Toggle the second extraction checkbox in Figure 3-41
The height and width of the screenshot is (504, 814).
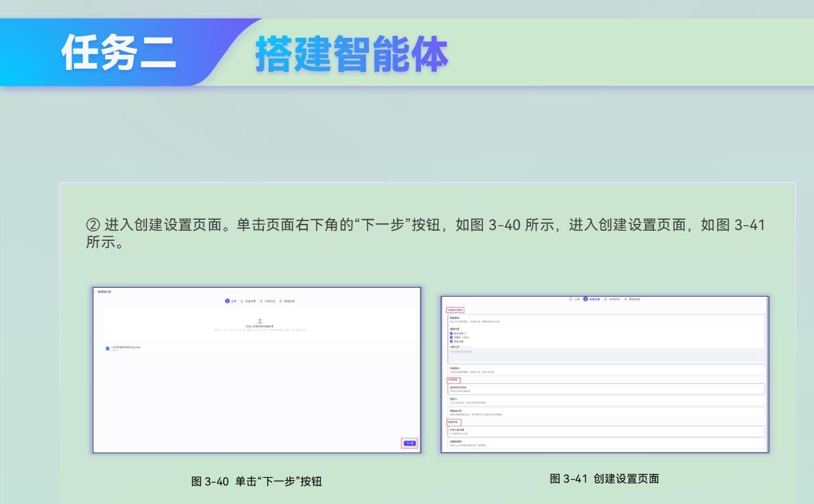click(x=451, y=337)
